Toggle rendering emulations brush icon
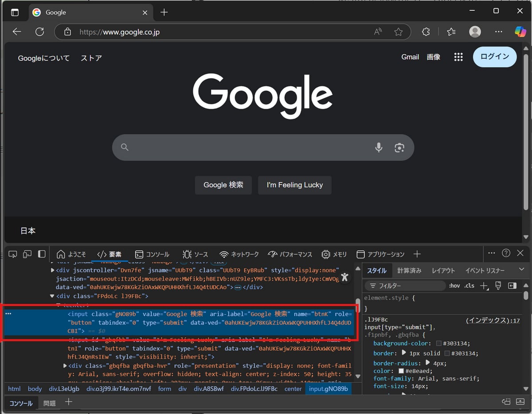The height and width of the screenshot is (414, 532). point(498,285)
